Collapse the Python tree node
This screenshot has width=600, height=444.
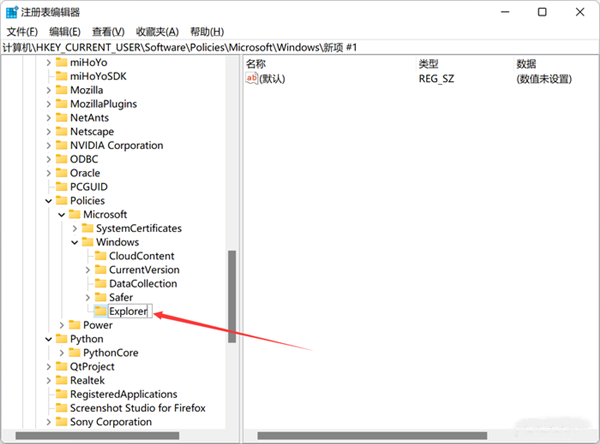coord(49,339)
